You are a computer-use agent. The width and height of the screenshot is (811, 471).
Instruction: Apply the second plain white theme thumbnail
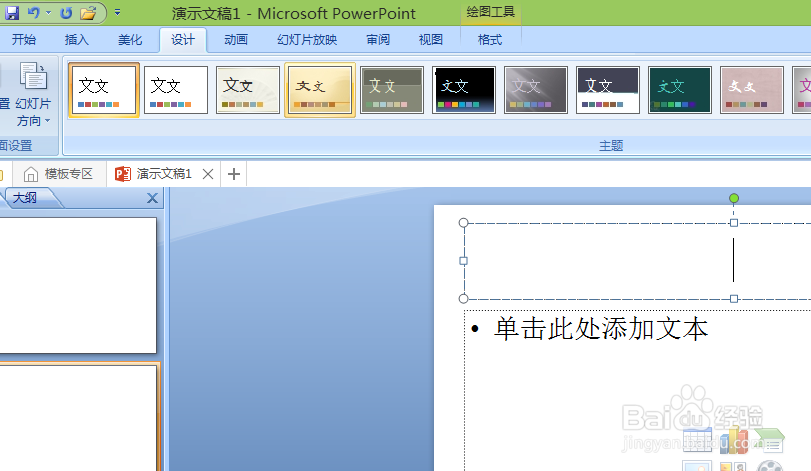click(x=176, y=90)
